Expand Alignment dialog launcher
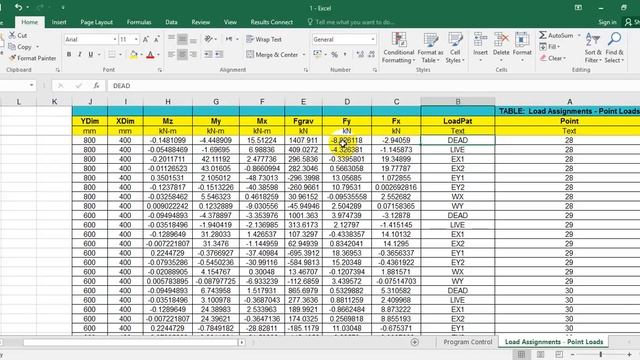Image resolution: width=640 pixels, height=360 pixels. click(306, 70)
